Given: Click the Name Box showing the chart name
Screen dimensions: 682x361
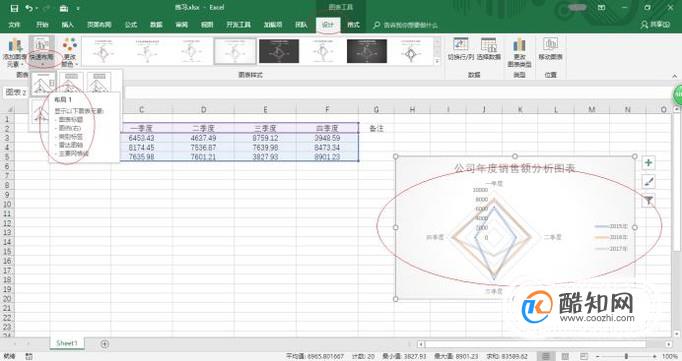Looking at the screenshot, I should (x=16, y=92).
